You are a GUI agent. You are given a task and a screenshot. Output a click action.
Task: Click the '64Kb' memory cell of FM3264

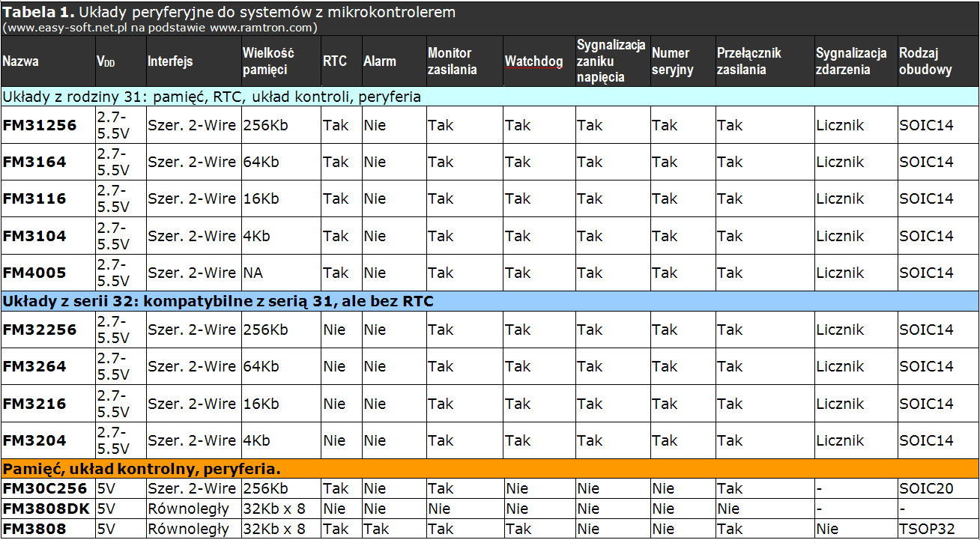(281, 366)
